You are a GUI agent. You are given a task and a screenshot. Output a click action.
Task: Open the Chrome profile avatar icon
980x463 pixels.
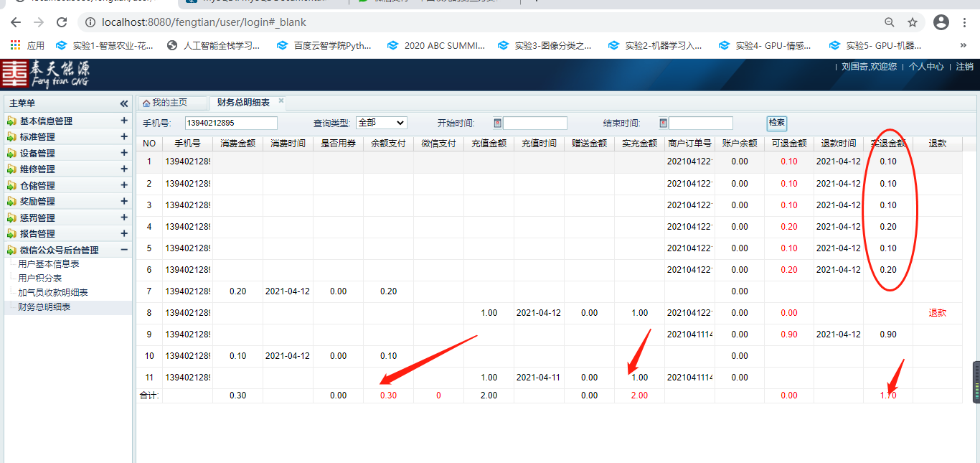point(941,22)
